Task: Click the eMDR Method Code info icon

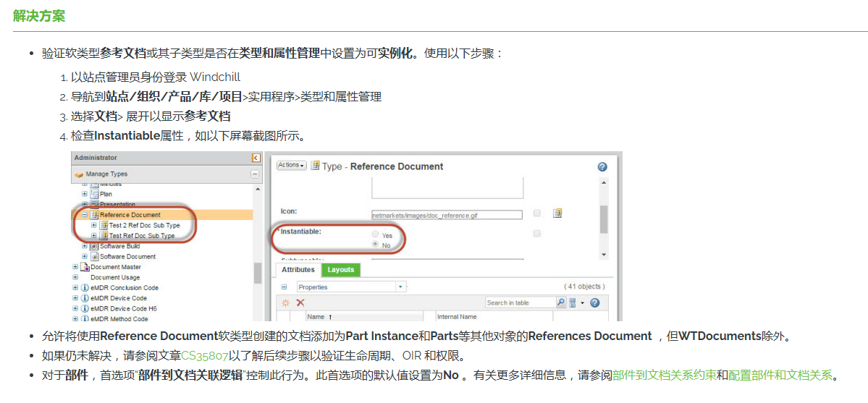Action: click(85, 318)
